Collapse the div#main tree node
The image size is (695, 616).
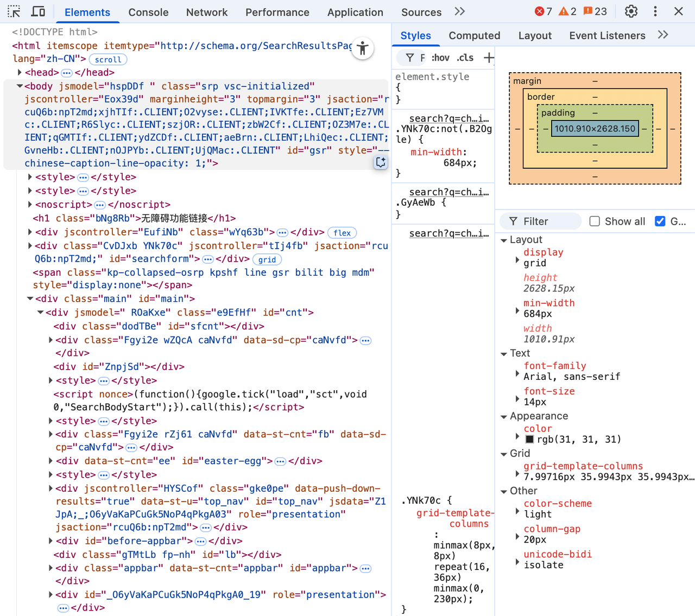(x=30, y=299)
